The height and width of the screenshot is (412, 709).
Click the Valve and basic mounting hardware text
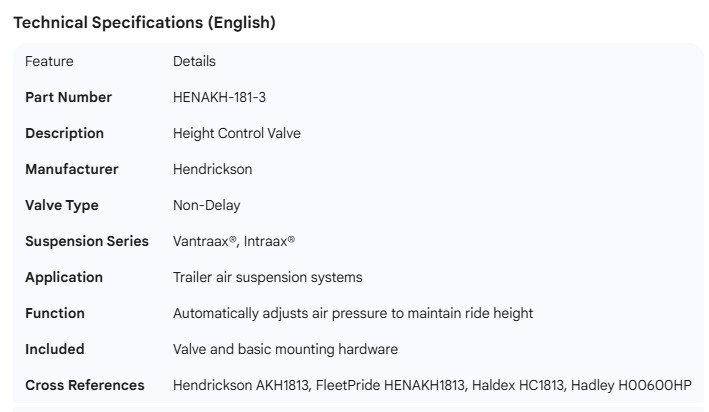coord(285,349)
